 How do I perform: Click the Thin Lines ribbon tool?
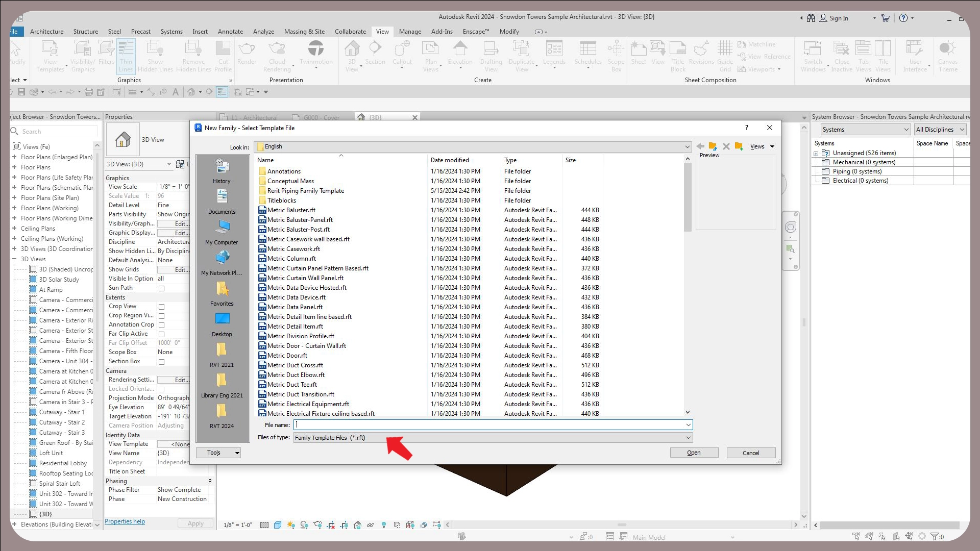(126, 56)
